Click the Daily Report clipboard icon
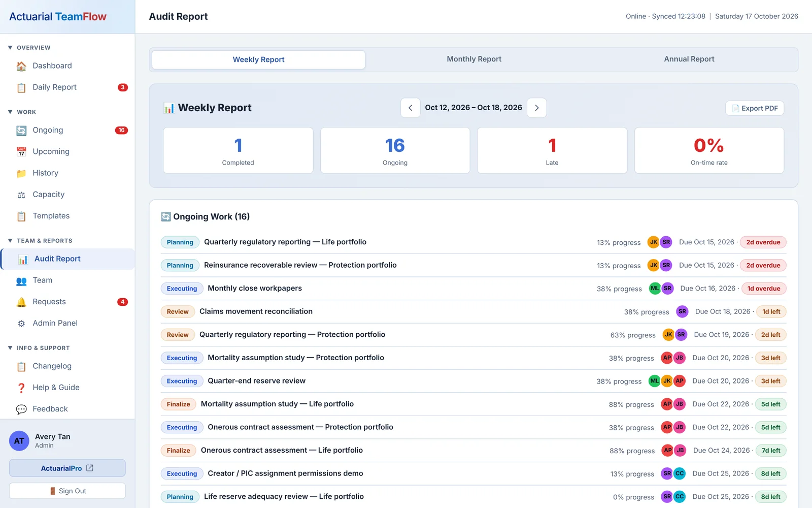Viewport: 812px width, 508px height. click(x=21, y=87)
